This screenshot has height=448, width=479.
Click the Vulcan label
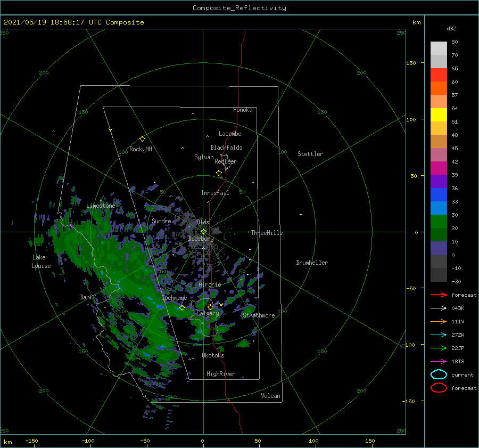pos(270,396)
